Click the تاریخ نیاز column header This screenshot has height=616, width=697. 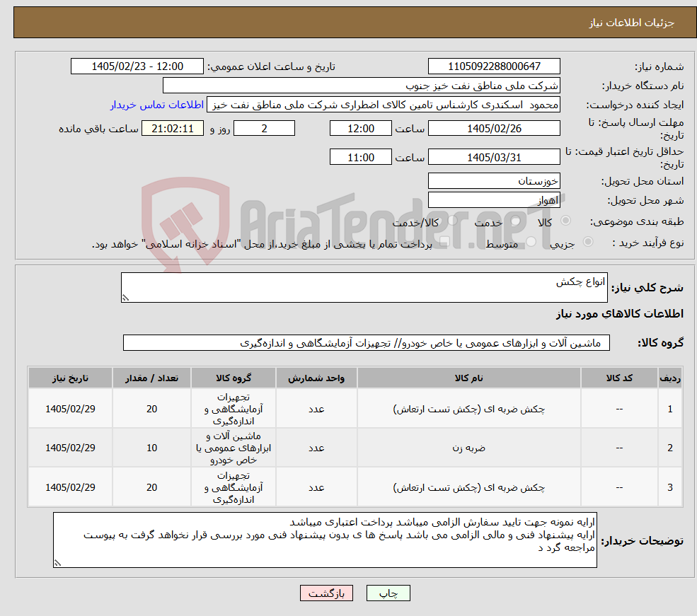pos(70,378)
